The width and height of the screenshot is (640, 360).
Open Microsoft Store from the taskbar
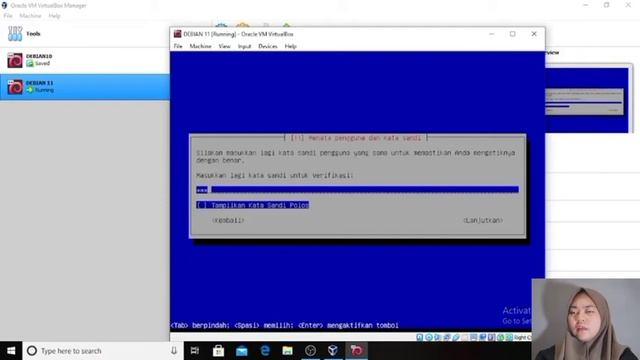pos(218,351)
